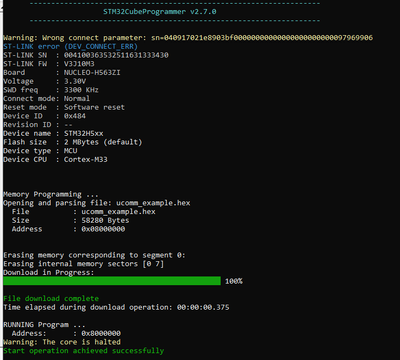This screenshot has height=360, width=400.
Task: Click the Size 58280 Bytes line
Action: click(70, 220)
